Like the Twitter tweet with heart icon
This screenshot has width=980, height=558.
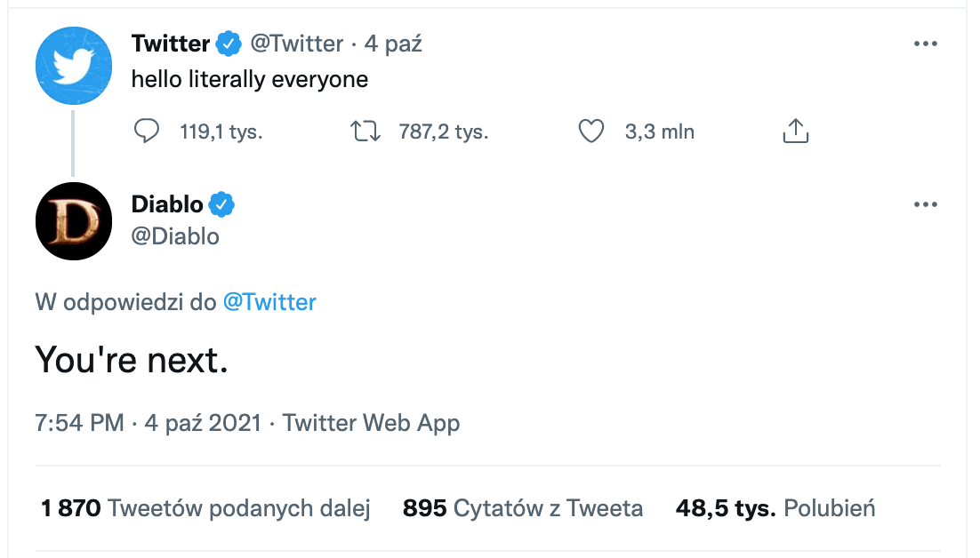point(591,132)
